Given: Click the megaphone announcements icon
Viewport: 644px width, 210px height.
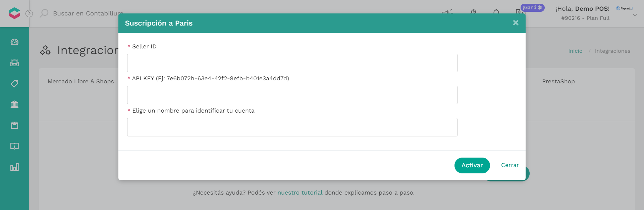Looking at the screenshot, I should pyautogui.click(x=447, y=12).
